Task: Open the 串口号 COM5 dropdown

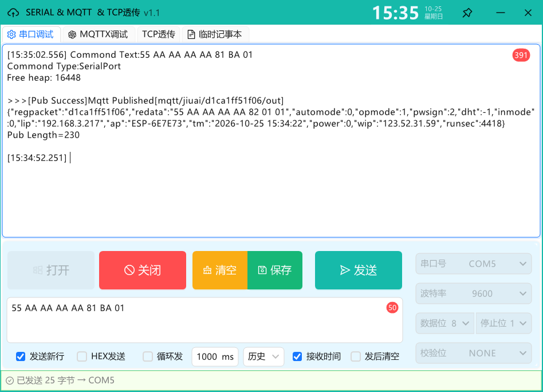Action: click(473, 264)
